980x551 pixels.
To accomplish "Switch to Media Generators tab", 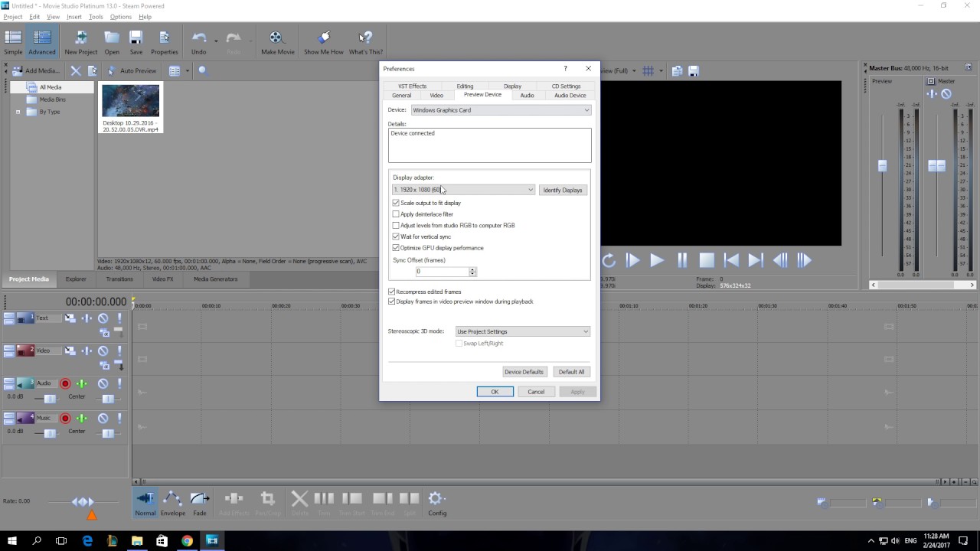I will 215,279.
